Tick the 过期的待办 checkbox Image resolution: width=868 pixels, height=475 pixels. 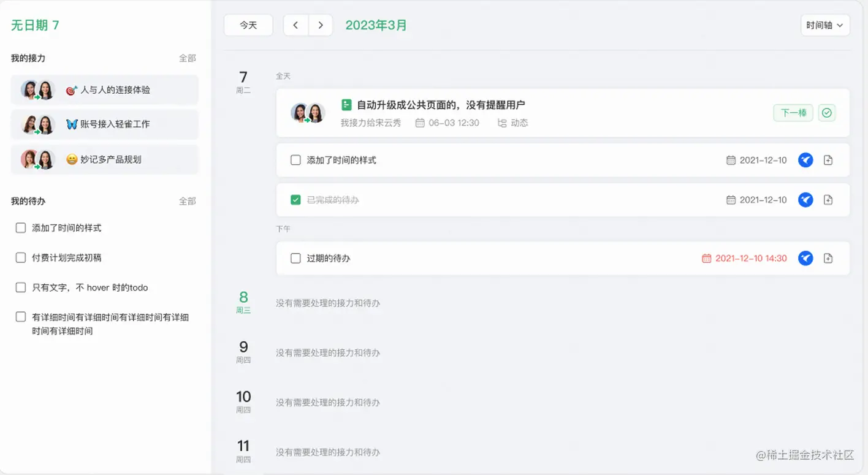click(295, 258)
